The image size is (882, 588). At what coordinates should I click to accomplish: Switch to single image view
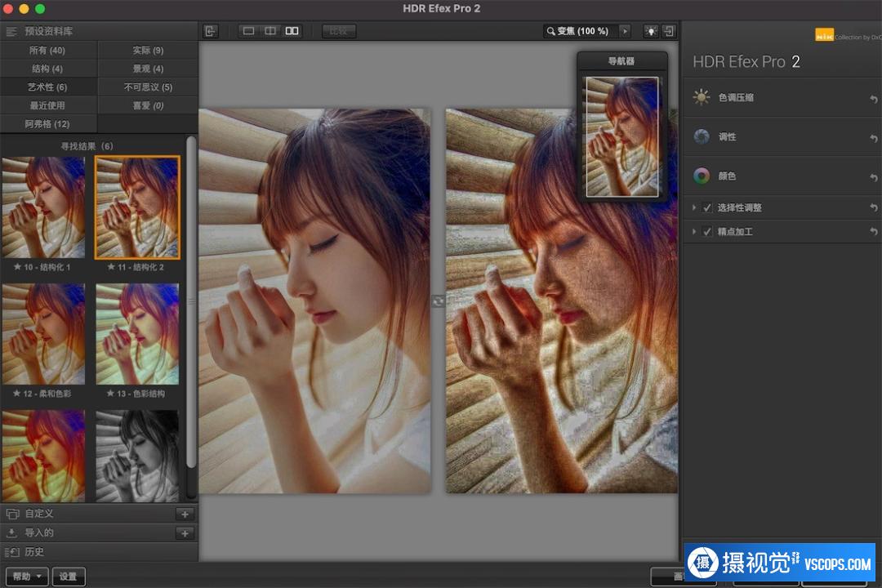click(x=248, y=31)
